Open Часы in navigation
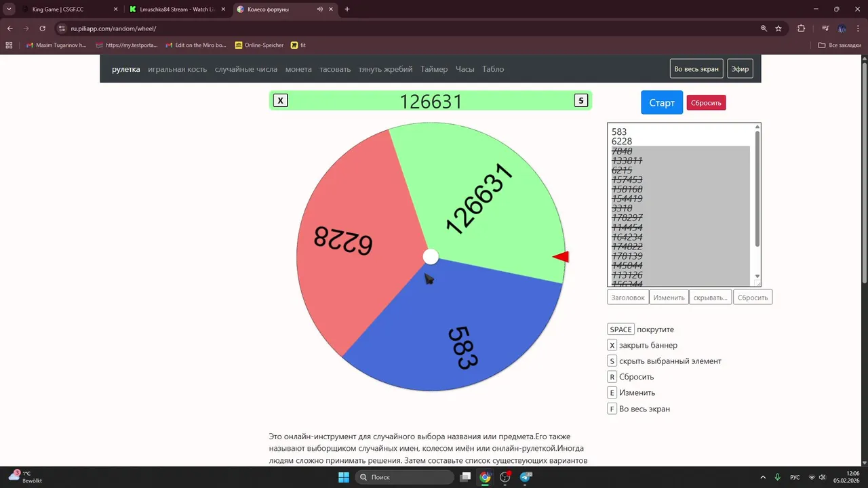This screenshot has width=868, height=488. tap(465, 69)
